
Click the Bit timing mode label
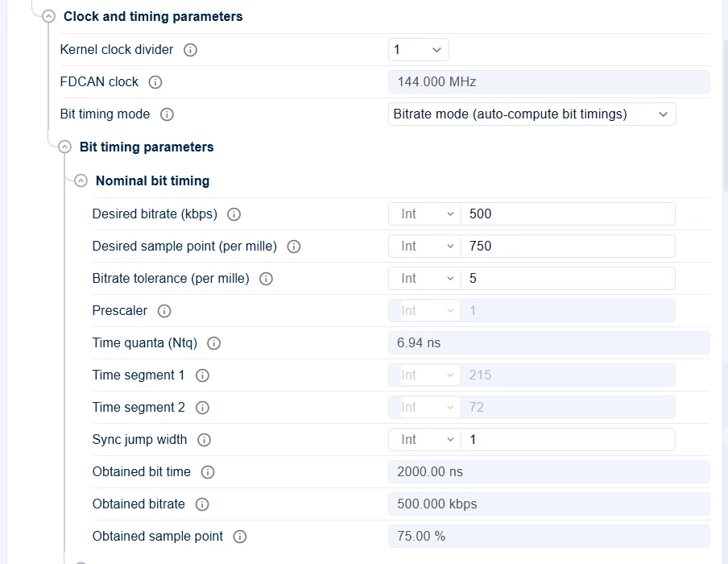click(105, 114)
